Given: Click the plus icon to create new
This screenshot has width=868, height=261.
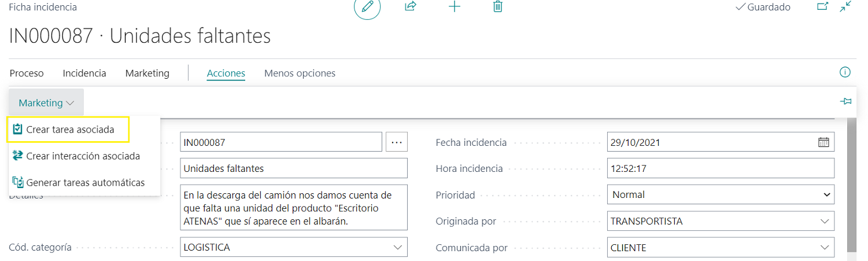Looking at the screenshot, I should [x=455, y=7].
